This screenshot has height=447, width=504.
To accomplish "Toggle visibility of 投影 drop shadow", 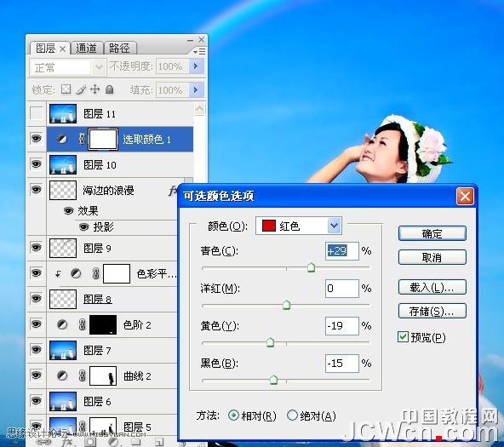I will pyautogui.click(x=84, y=226).
